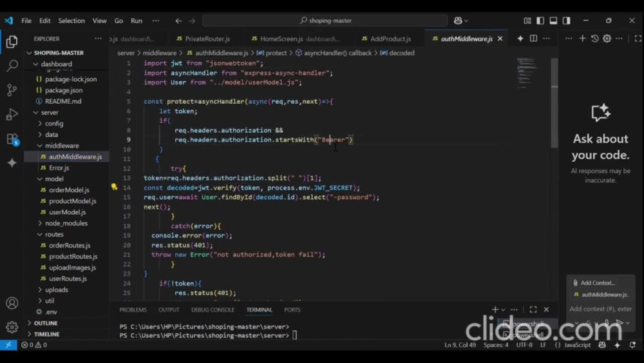Screen dimensions: 644x363
Task: Toggle the primary side bar
Action: click(x=540, y=21)
